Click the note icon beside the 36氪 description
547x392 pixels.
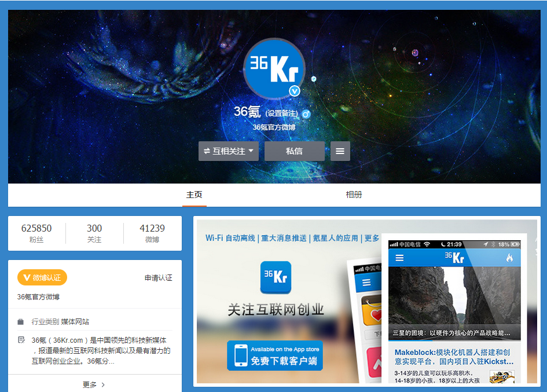tap(21, 340)
